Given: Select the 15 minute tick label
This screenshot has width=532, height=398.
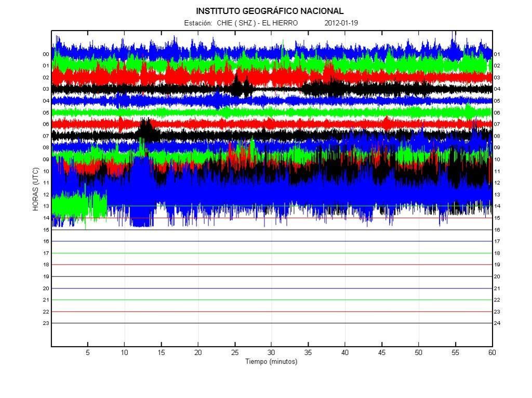Looking at the screenshot, I should pyautogui.click(x=161, y=353).
